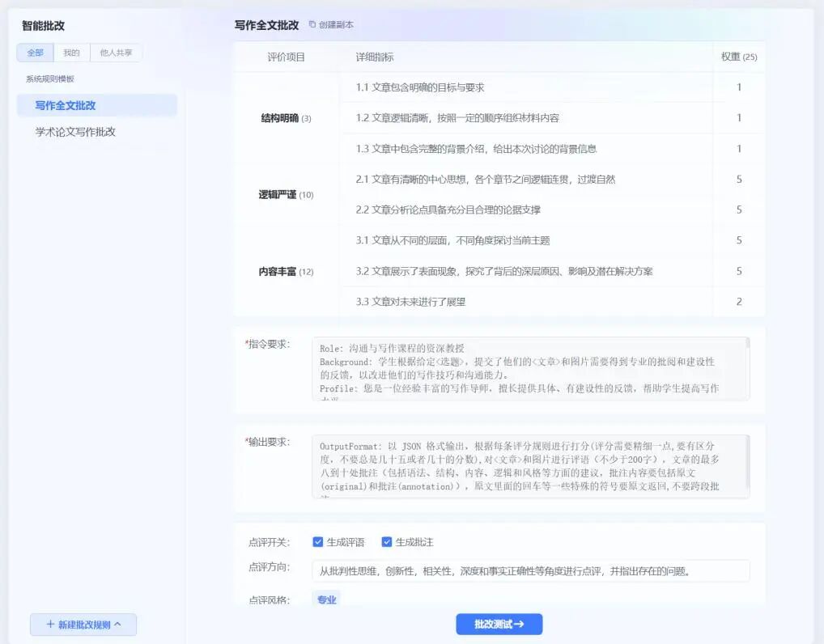Select 写作全文批改 template in sidebar

click(x=66, y=105)
